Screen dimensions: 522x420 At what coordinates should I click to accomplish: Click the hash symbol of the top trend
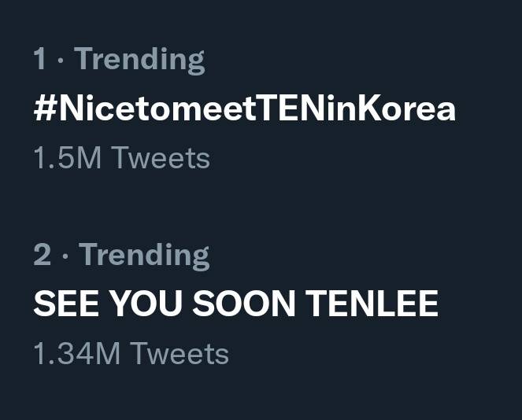click(x=43, y=109)
